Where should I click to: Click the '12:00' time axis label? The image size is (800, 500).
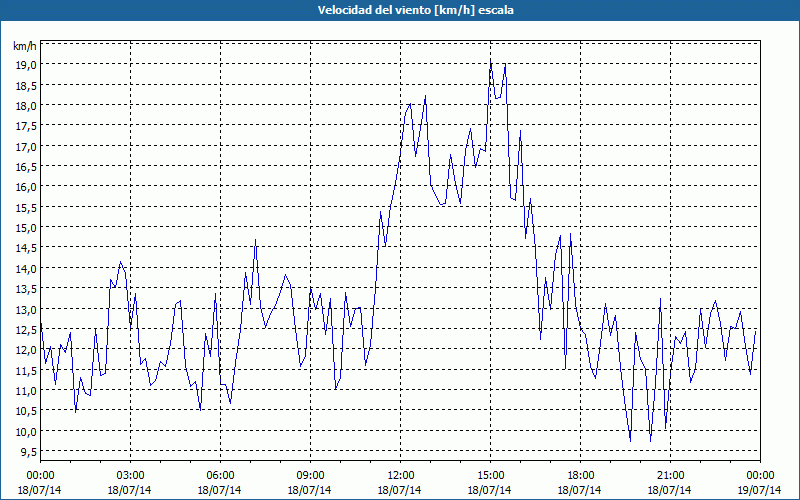(401, 476)
